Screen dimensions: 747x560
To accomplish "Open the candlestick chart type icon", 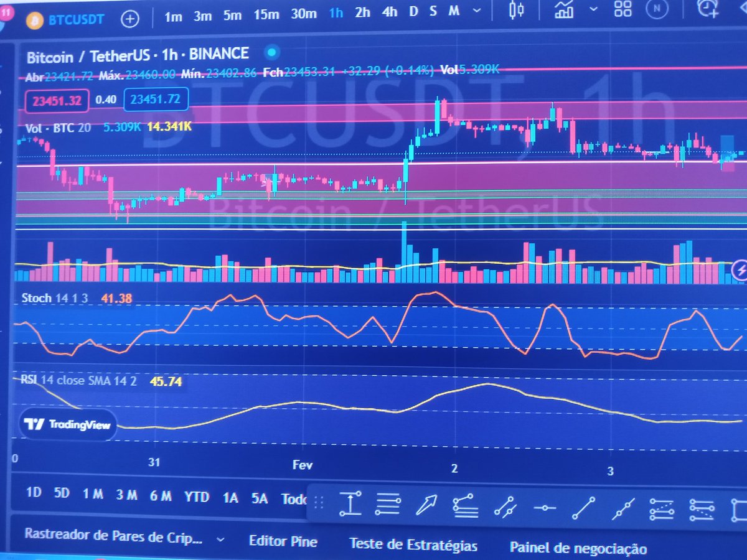I will (x=515, y=9).
